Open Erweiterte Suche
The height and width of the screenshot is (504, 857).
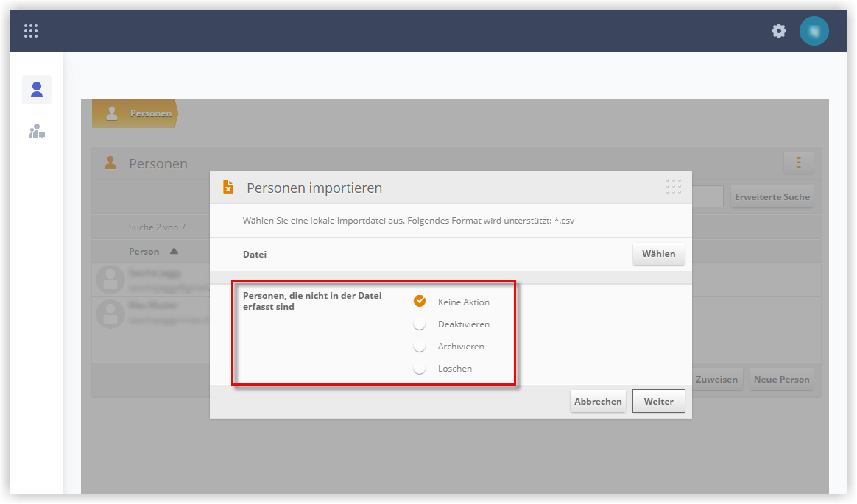(772, 197)
